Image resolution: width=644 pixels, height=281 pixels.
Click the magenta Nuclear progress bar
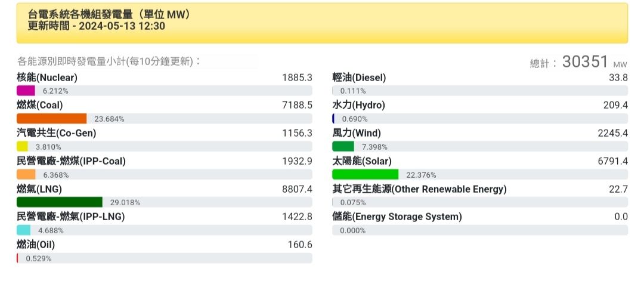coord(26,91)
